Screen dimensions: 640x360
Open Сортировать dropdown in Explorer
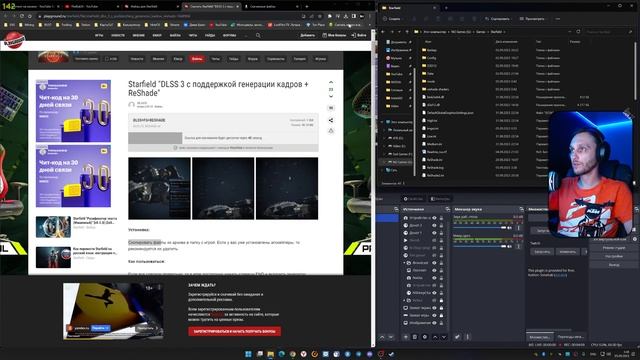point(497,19)
